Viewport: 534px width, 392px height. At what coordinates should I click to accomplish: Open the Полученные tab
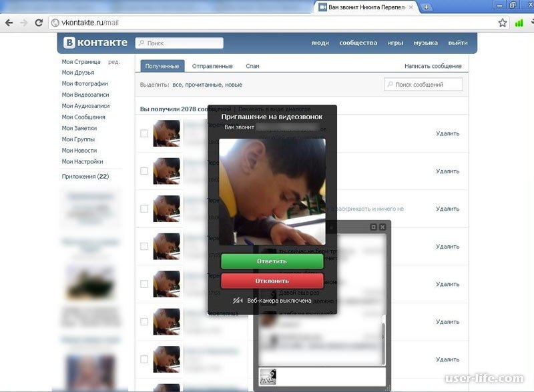click(162, 66)
